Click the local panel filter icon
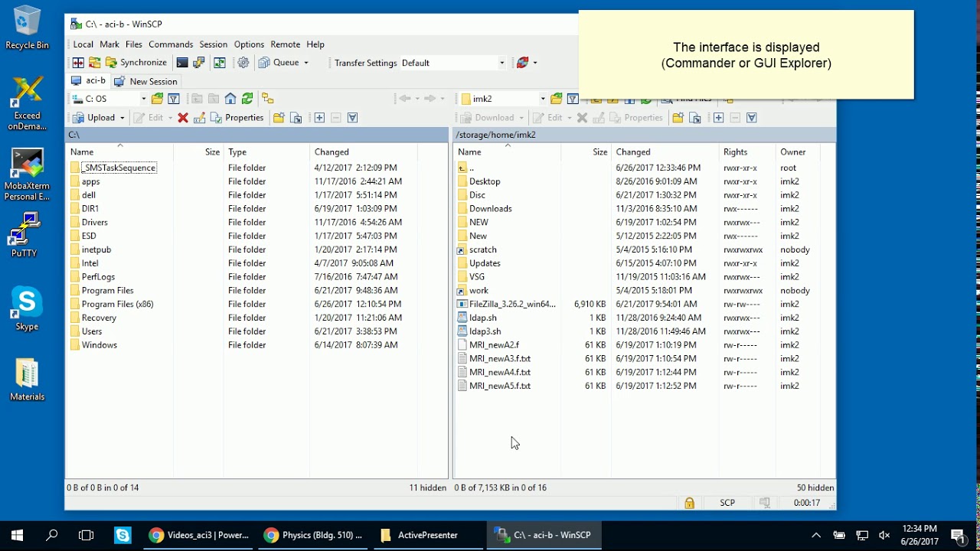Image resolution: width=980 pixels, height=551 pixels. 174,99
